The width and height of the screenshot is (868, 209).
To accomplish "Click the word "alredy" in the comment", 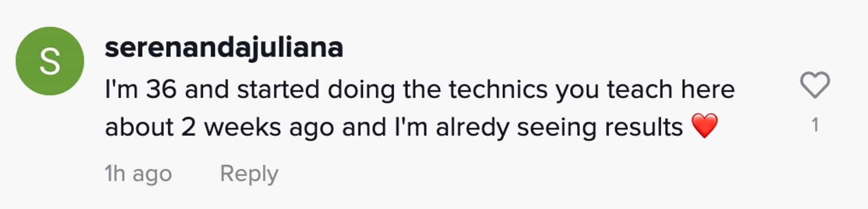I will point(472,128).
